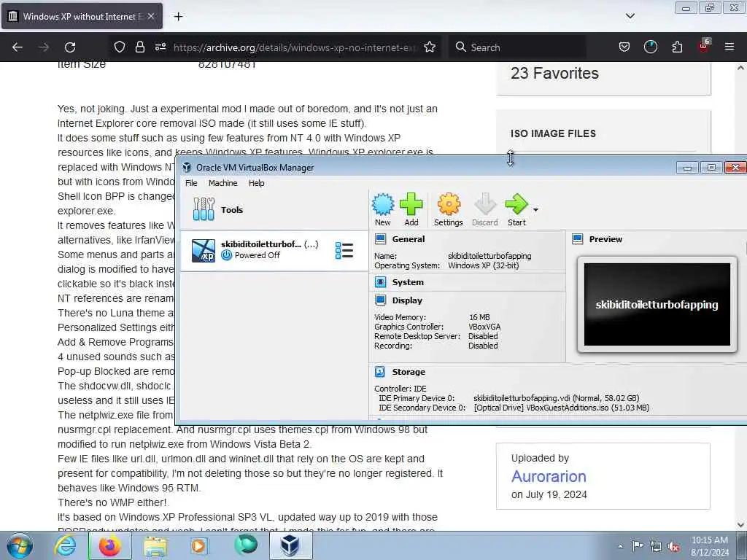Click the VirtualBox taskbar icon
The height and width of the screenshot is (560, 747).
click(x=290, y=545)
